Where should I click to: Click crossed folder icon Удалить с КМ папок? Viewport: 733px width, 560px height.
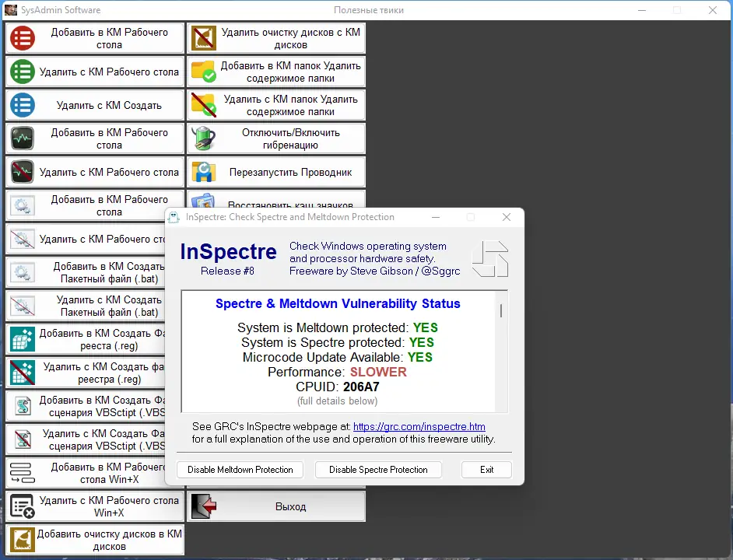(x=204, y=105)
